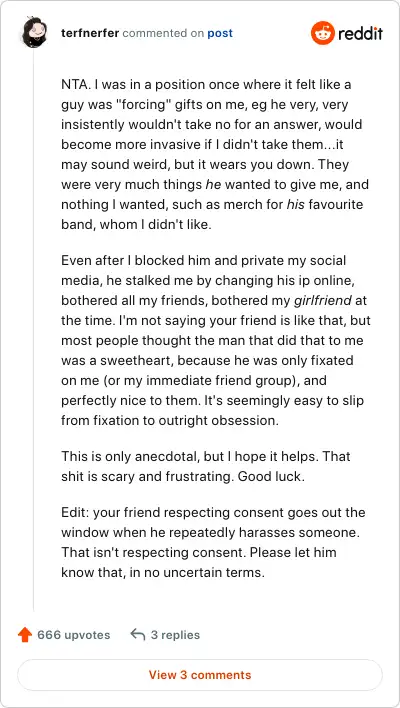400x708 pixels.
Task: Click the paragraph starting with "NTA."
Action: click(215, 154)
